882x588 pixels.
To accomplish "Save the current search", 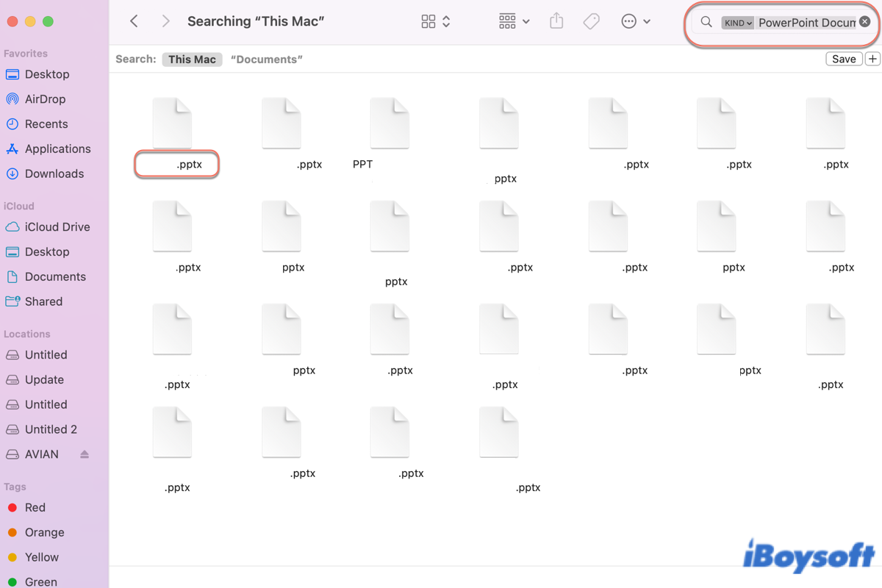I will 844,58.
